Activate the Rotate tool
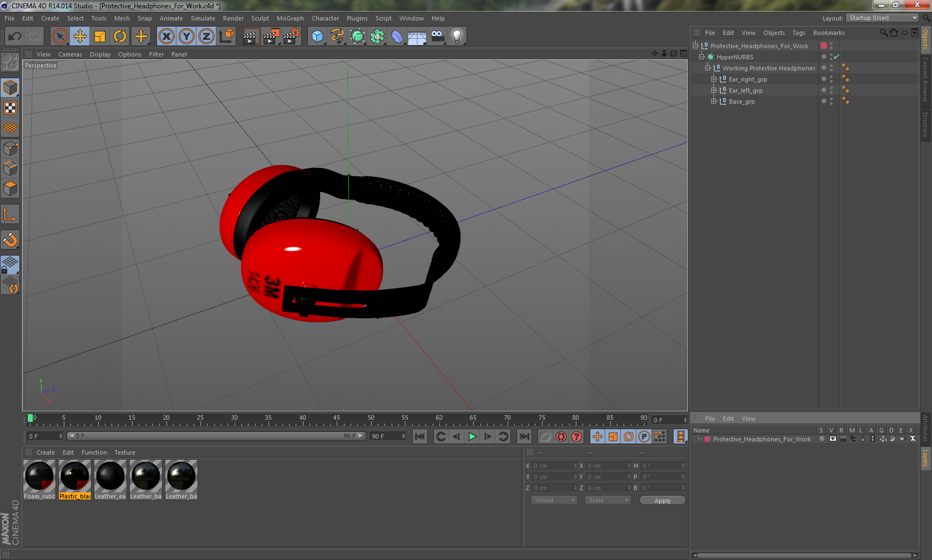Image resolution: width=932 pixels, height=560 pixels. 120,37
